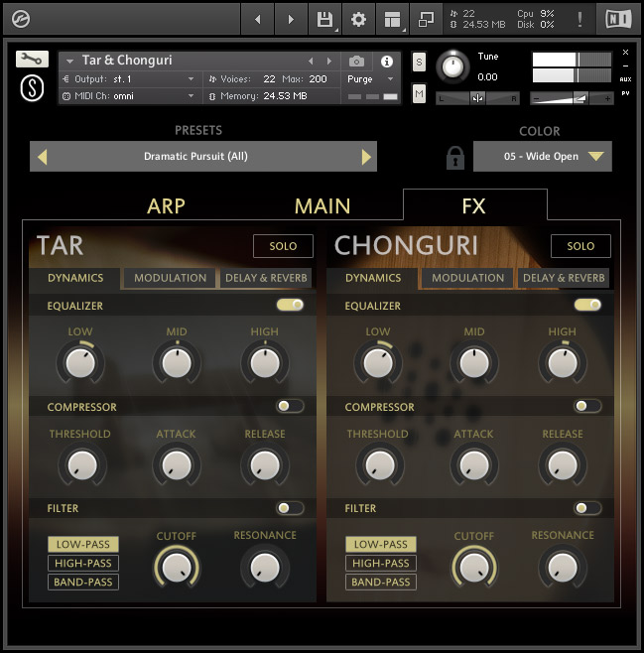Click the Sonuscore S logo icon
The width and height of the screenshot is (644, 653).
[x=32, y=88]
